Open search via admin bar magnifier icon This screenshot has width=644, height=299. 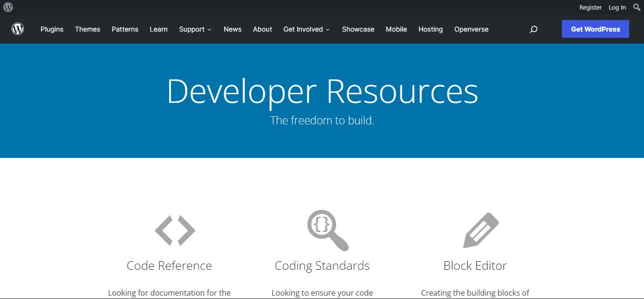point(637,7)
